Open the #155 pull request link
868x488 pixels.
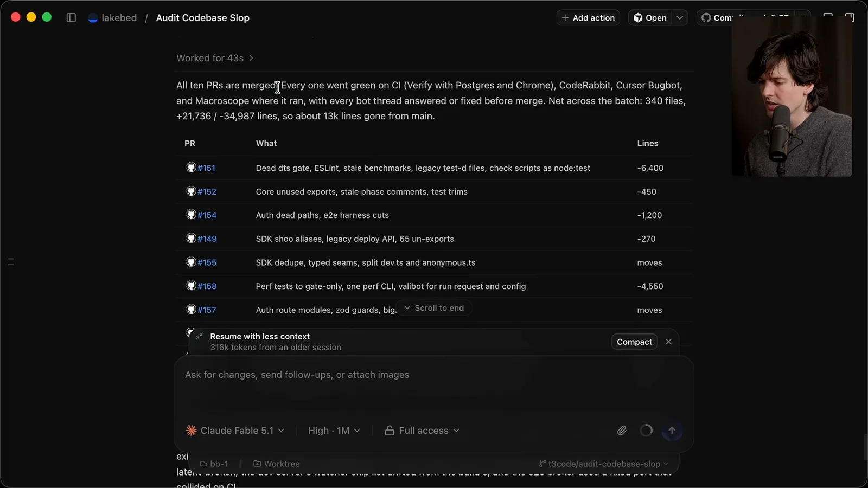207,263
